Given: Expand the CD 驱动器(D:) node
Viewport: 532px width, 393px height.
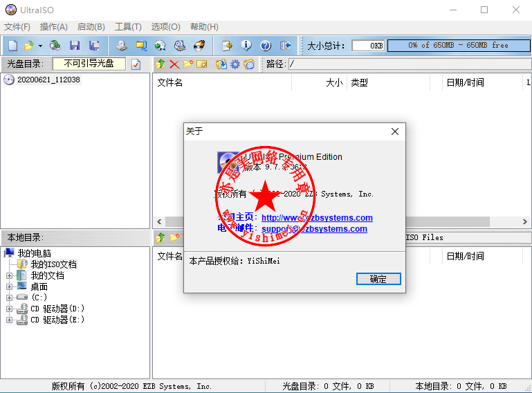Looking at the screenshot, I should [9, 309].
